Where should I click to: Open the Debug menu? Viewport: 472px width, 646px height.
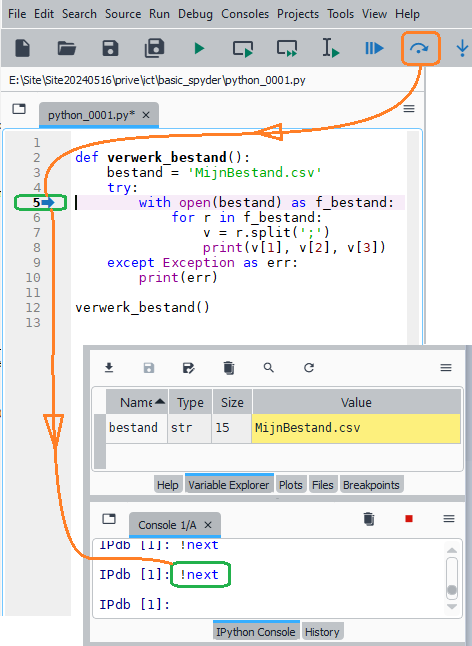195,14
